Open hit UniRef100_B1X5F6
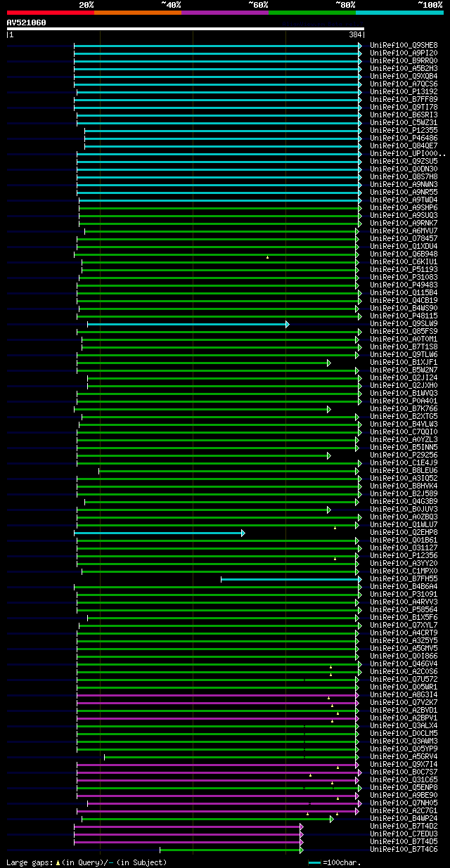This screenshot has height=868, width=450. tap(404, 618)
